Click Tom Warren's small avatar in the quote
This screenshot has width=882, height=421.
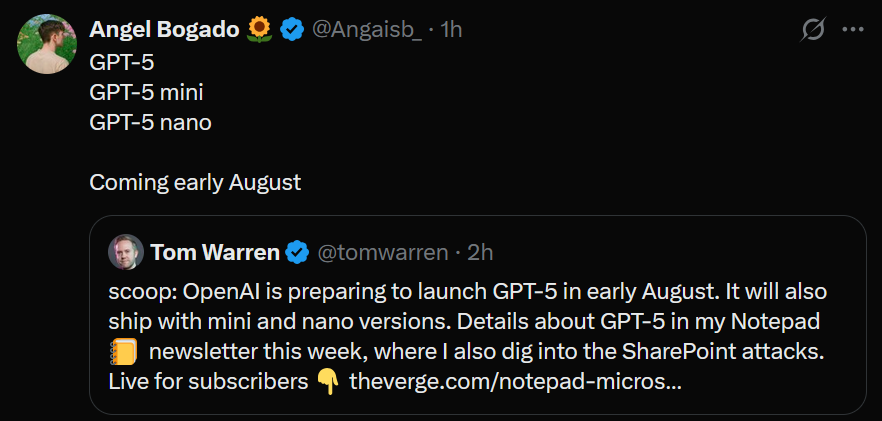coord(125,252)
